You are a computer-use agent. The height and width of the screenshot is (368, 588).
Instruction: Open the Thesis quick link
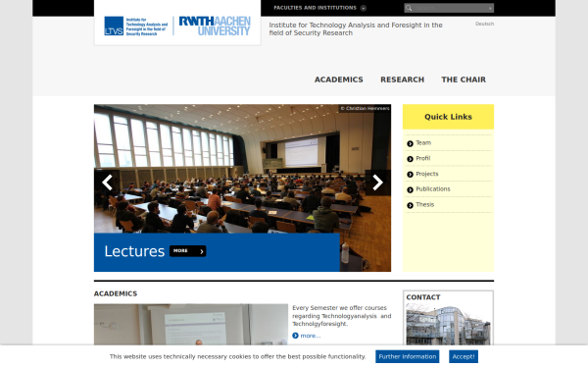425,204
